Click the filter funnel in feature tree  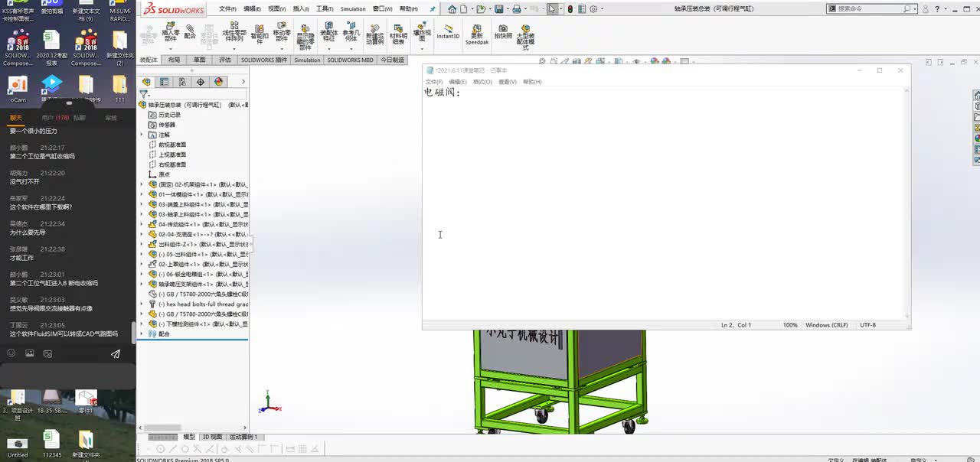(x=143, y=94)
